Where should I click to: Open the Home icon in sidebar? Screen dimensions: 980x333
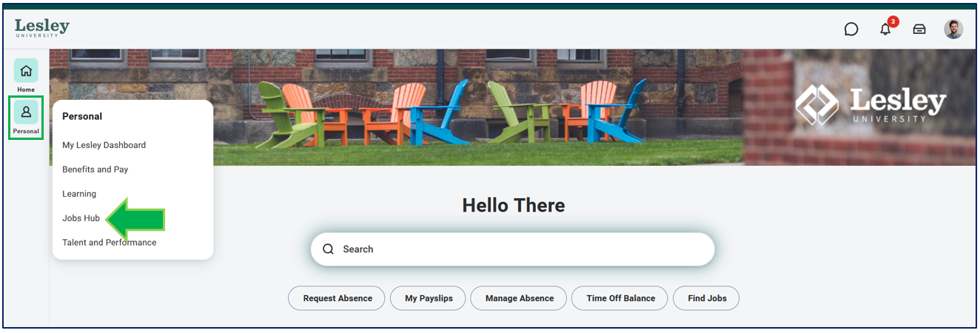point(26,71)
